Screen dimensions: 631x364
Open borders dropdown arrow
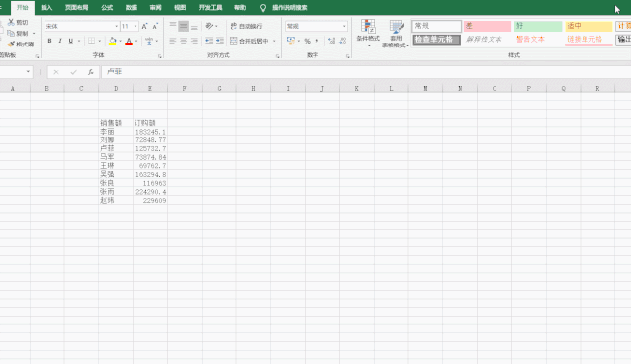tap(100, 41)
